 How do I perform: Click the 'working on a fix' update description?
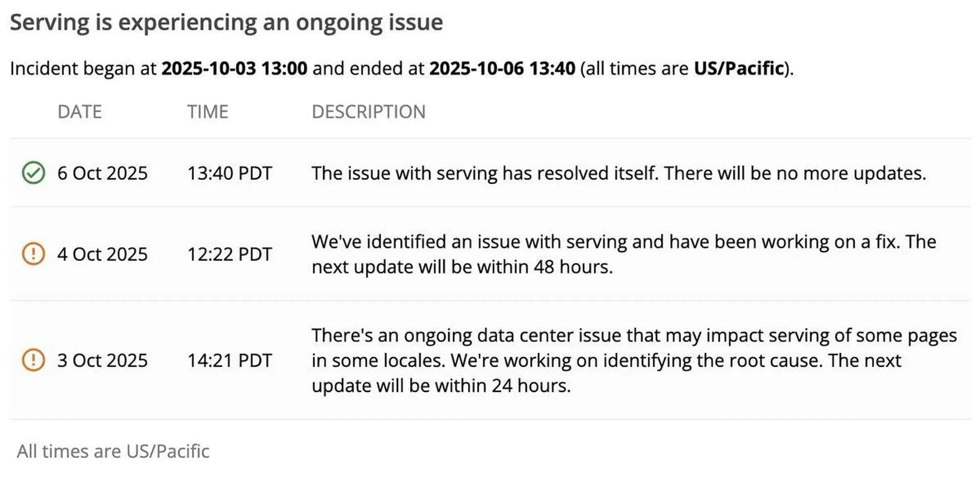click(623, 254)
